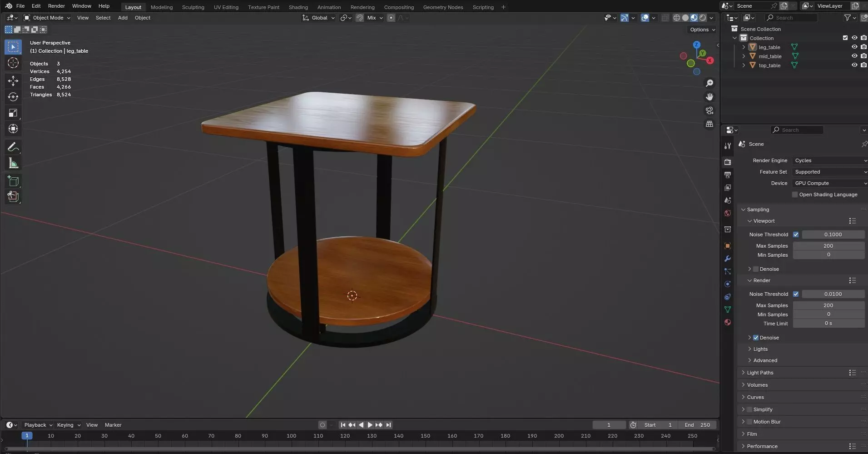Screen dimensions: 868x454
Task: Open the Global transform orientation dropdown
Action: pos(319,18)
